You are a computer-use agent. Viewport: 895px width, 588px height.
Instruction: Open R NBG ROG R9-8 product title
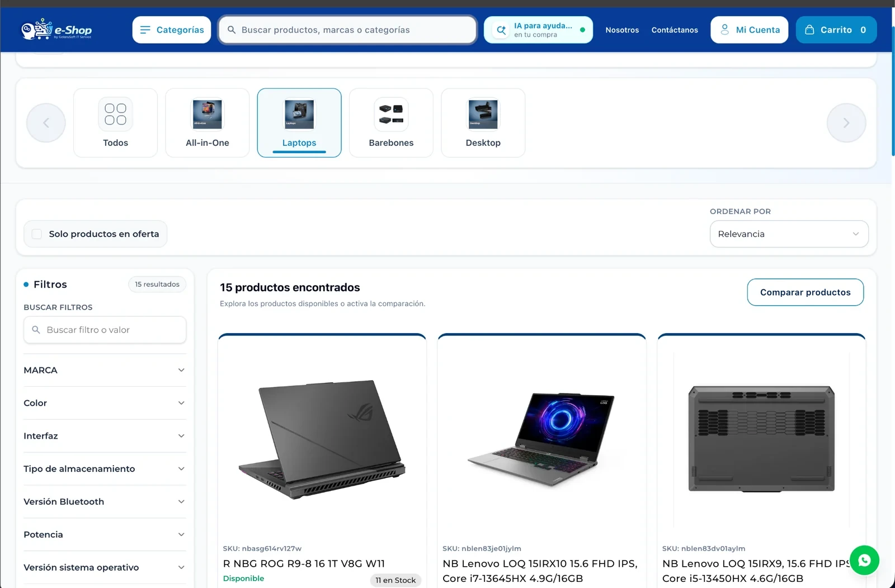[x=304, y=563]
